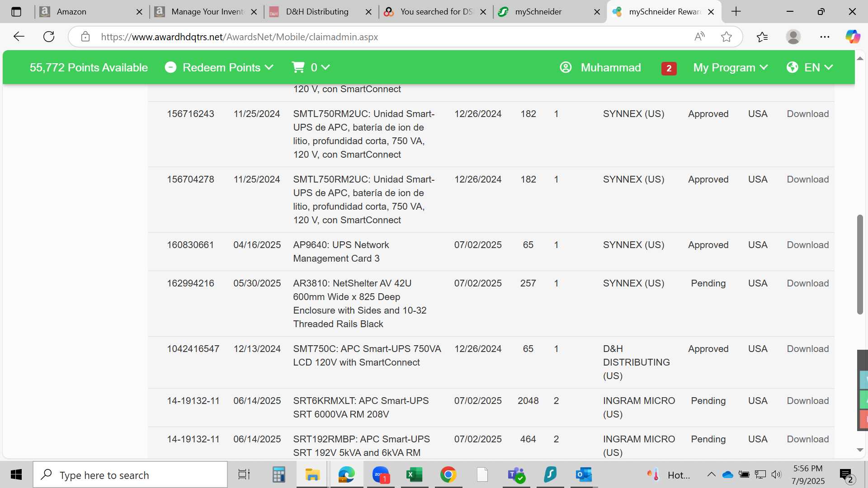Open Zoom from the taskbar
The image size is (868, 488).
[x=381, y=474]
